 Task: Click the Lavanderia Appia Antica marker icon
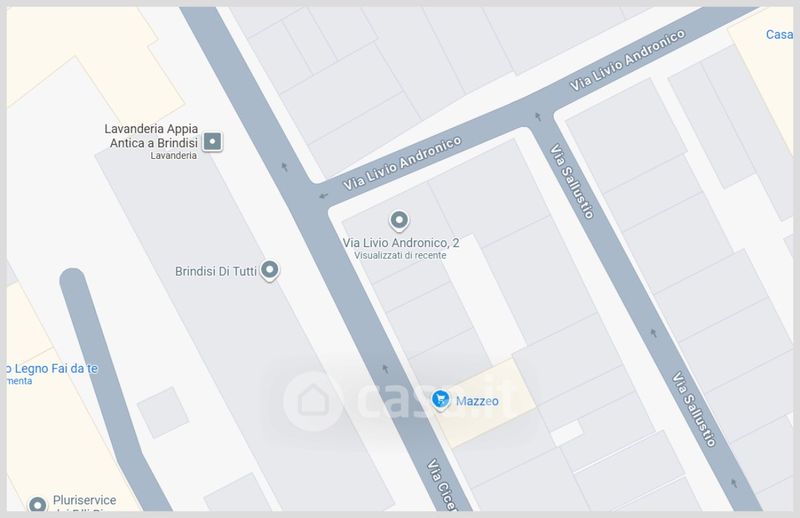pos(212,141)
